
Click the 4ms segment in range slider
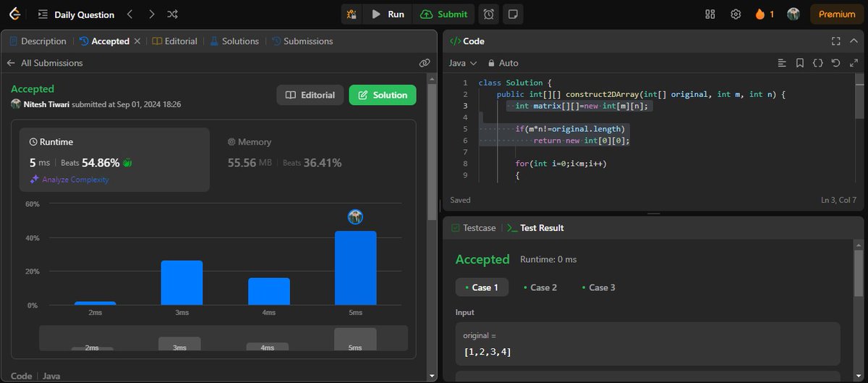pyautogui.click(x=268, y=347)
